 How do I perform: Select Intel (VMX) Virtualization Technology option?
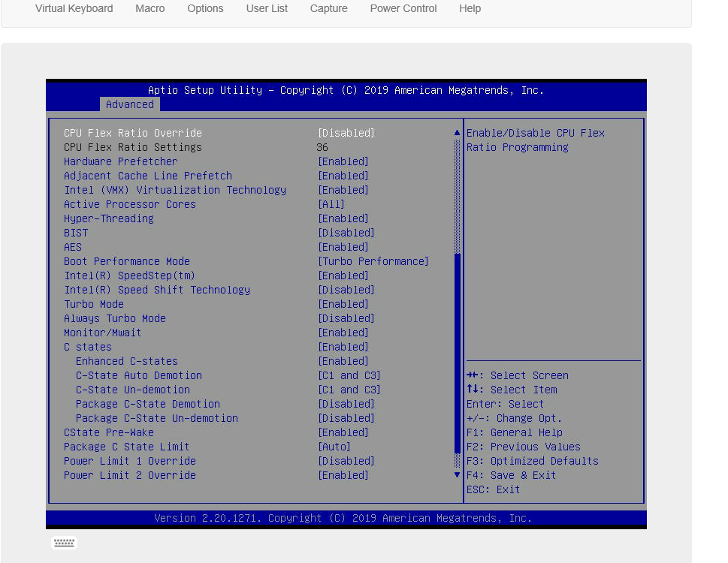click(x=175, y=190)
